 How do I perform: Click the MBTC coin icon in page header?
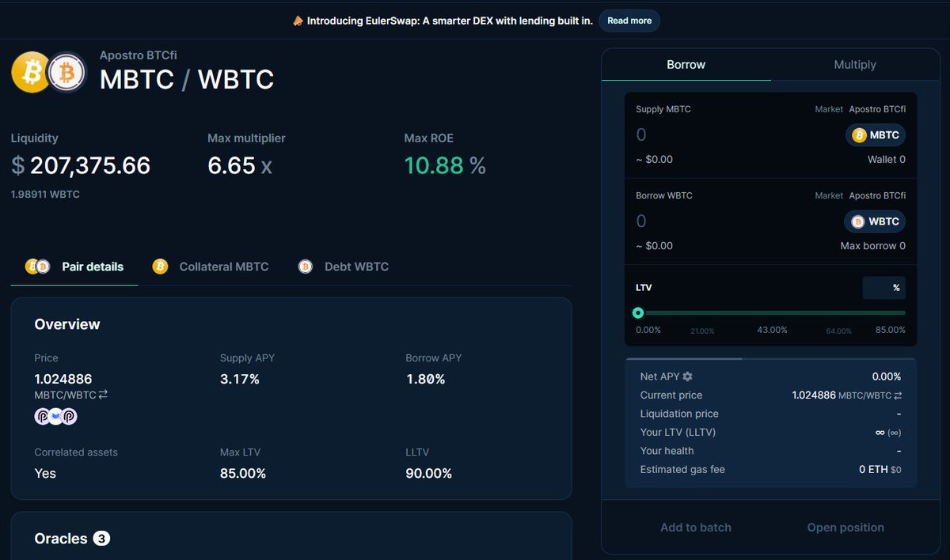[32, 73]
